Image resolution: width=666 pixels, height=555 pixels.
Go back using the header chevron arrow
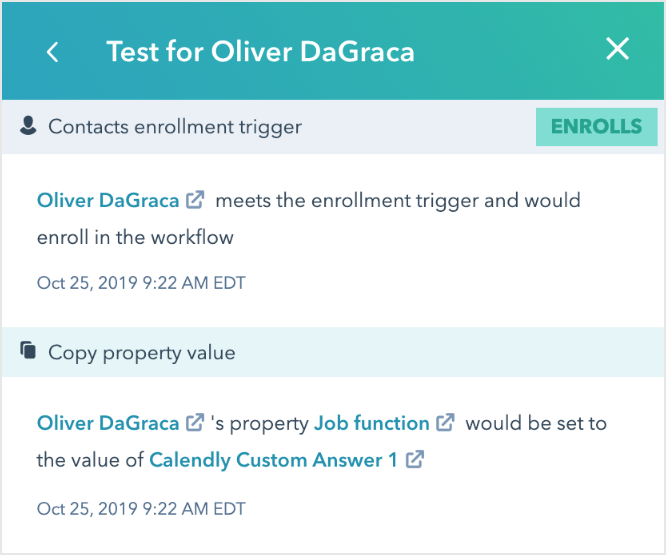[x=53, y=52]
